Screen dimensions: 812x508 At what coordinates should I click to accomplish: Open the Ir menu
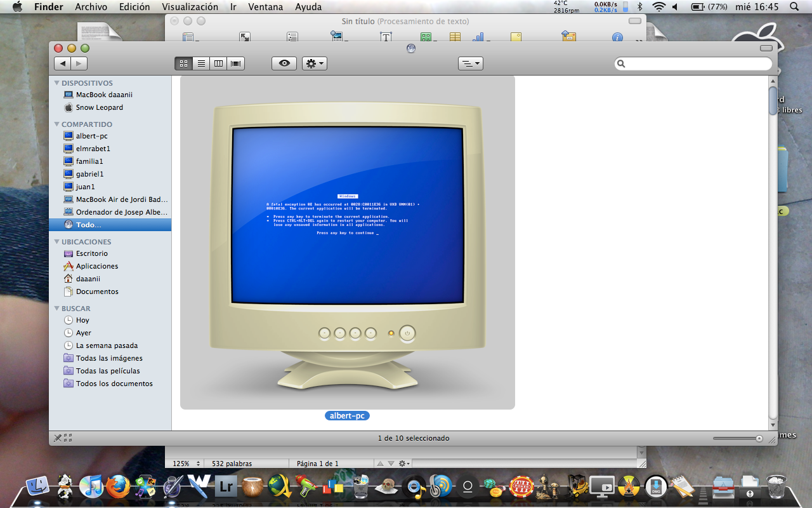[x=233, y=7]
